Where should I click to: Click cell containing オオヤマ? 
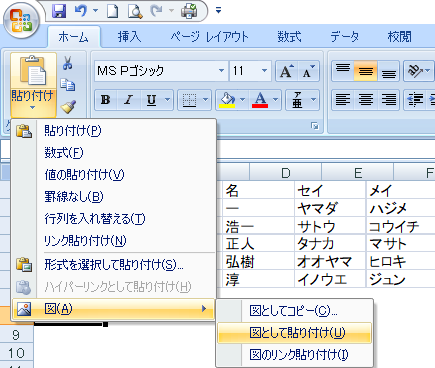pyautogui.click(x=330, y=262)
